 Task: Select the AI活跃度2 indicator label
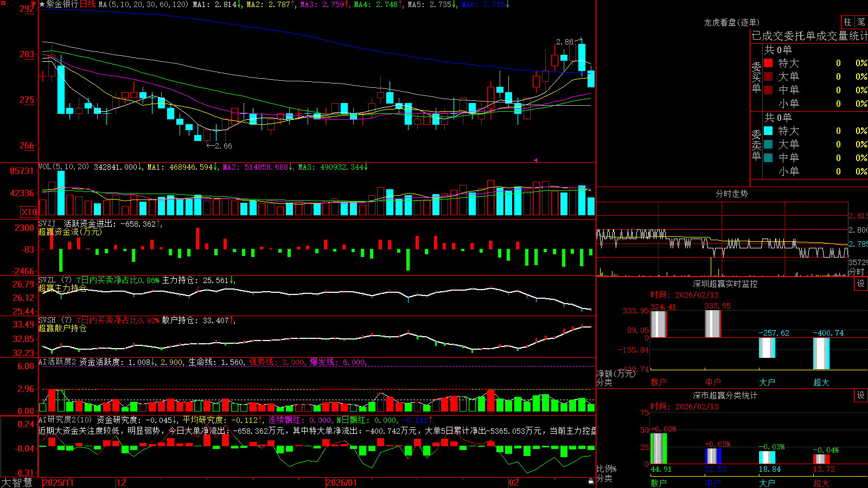[57, 362]
